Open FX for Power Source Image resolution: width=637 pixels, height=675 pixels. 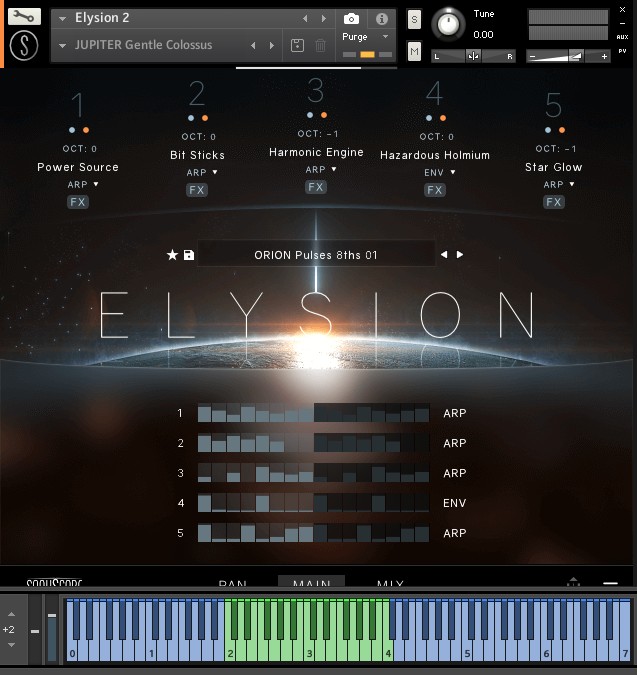(x=78, y=202)
